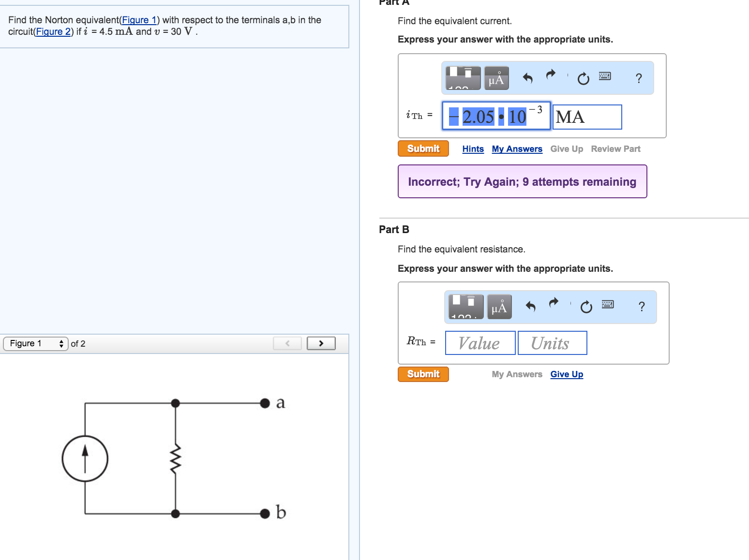Click the redo arrow in Part B editor
Image resolution: width=749 pixels, height=560 pixels.
554,303
